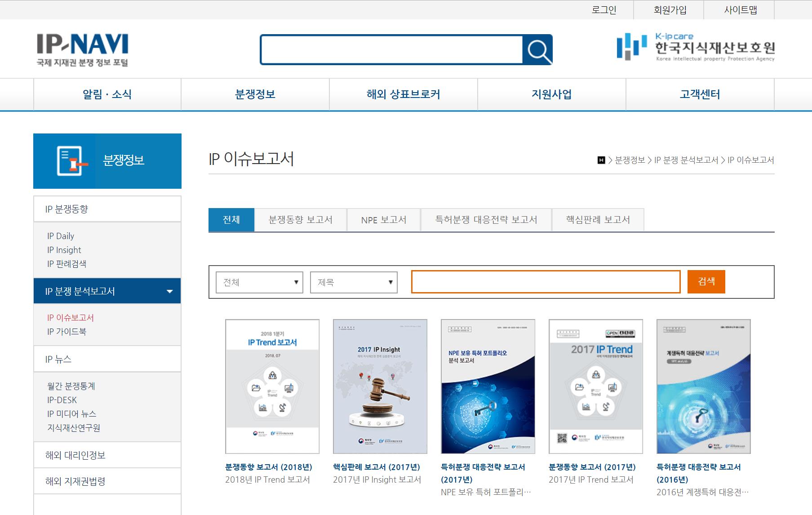Open the 알림 · 소식 menu
Screen dimensions: 812x515
click(x=107, y=94)
